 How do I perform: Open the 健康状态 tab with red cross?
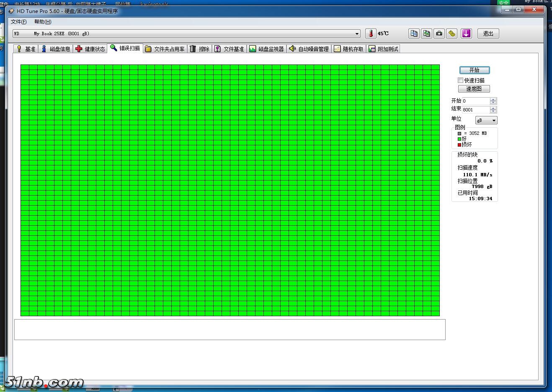(x=90, y=49)
